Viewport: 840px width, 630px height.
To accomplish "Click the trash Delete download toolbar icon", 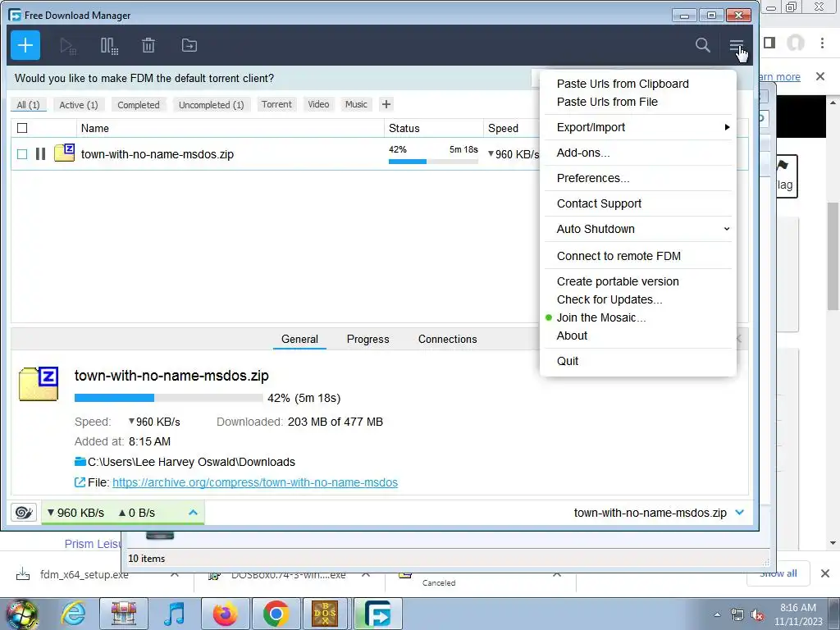I will 148,46.
